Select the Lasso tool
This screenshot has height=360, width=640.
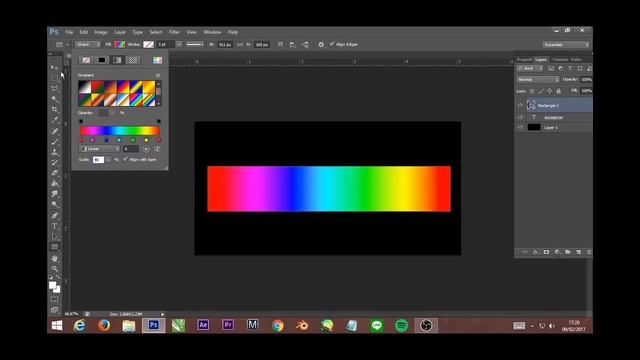pos(54,88)
